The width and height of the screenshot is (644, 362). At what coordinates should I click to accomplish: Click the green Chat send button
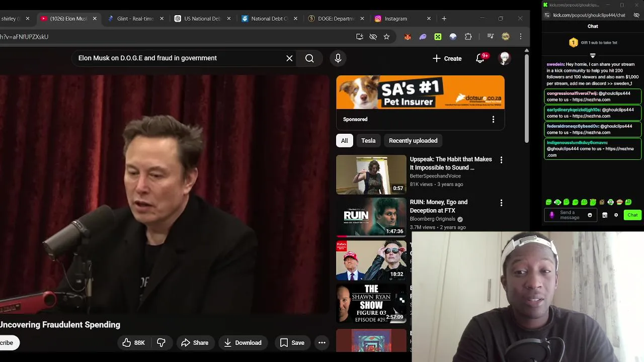(632, 215)
